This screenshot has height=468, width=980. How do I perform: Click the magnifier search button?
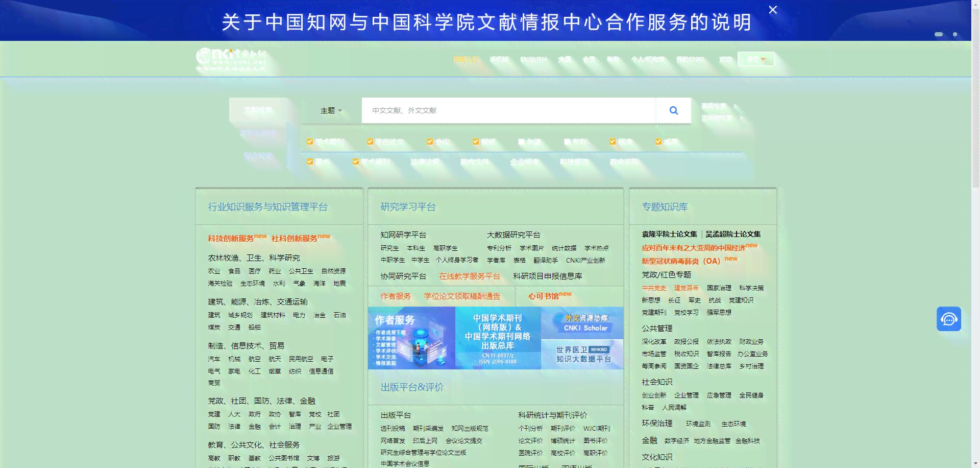[673, 110]
